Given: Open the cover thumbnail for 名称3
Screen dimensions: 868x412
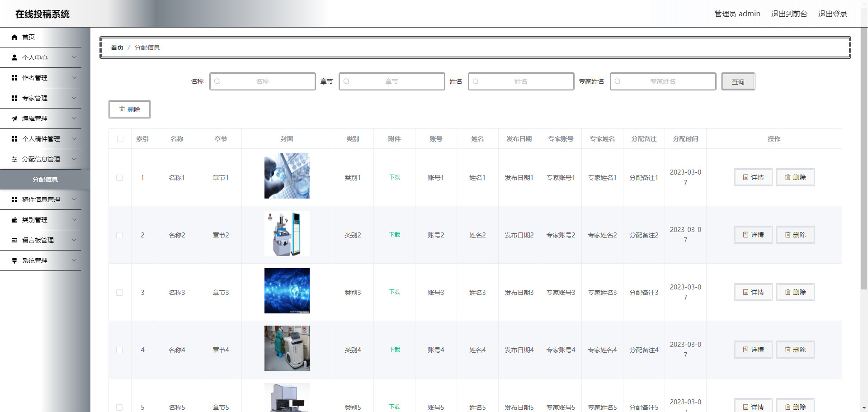Looking at the screenshot, I should 287,291.
